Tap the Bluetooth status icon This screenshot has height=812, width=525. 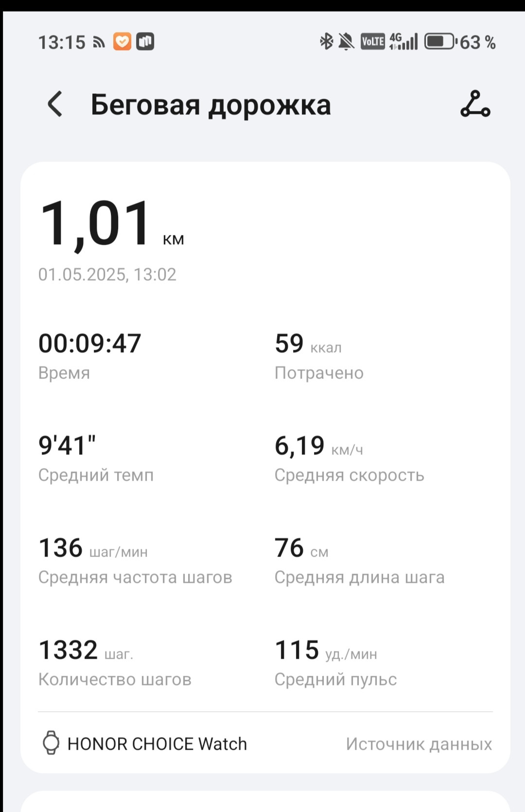[326, 42]
